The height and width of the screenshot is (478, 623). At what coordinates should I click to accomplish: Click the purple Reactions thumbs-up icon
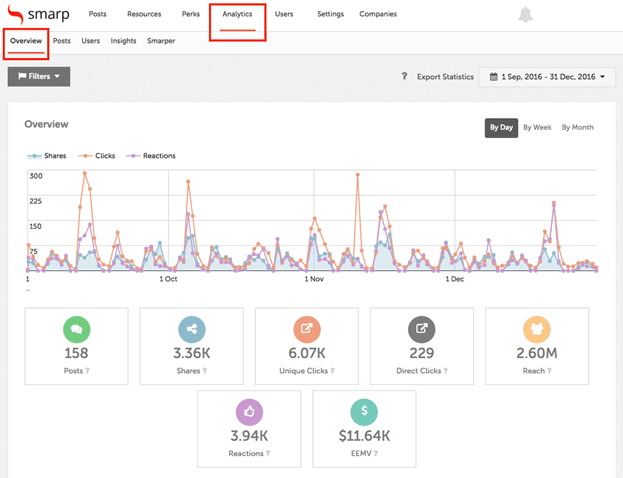(249, 411)
